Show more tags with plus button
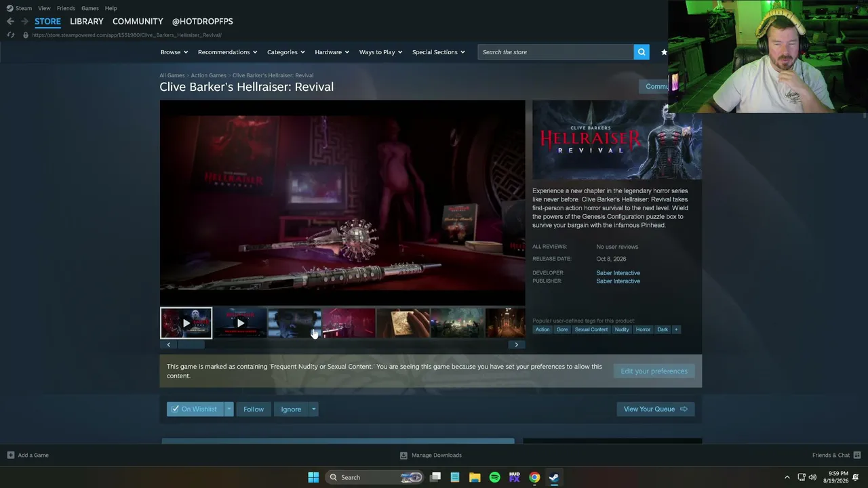Screen dimensions: 868x488 [676, 329]
